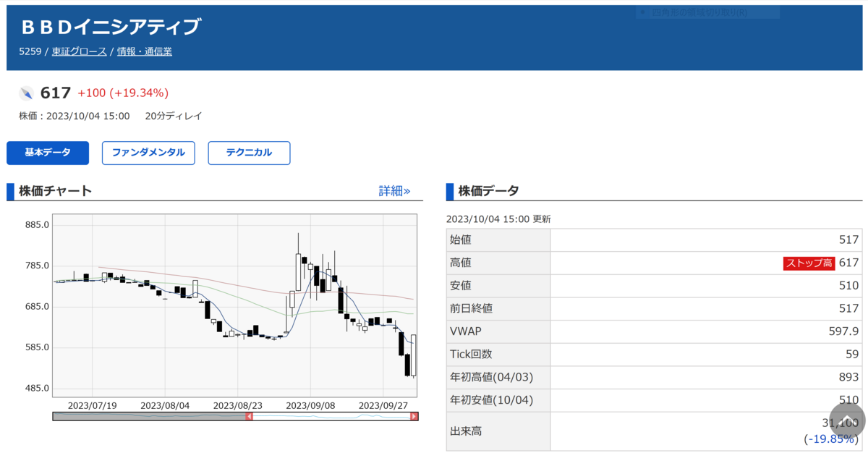Click the 株価：2023/10/04 15:00 price timestamp
The image size is (868, 453).
[75, 116]
